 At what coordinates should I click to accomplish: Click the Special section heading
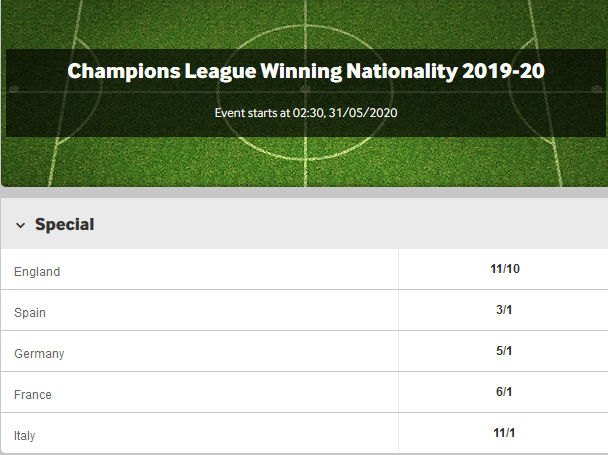pyautogui.click(x=64, y=224)
